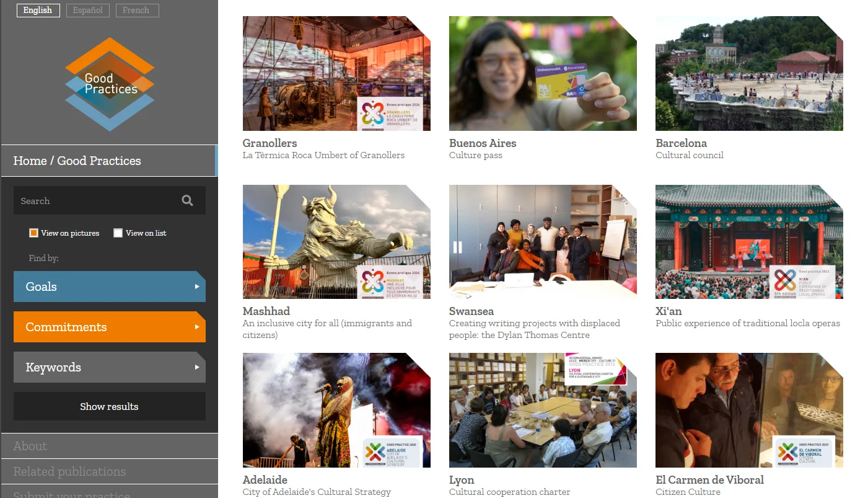The width and height of the screenshot is (868, 498).
Task: Click the badge icon on Mashhad thumbnail
Action: [x=390, y=282]
